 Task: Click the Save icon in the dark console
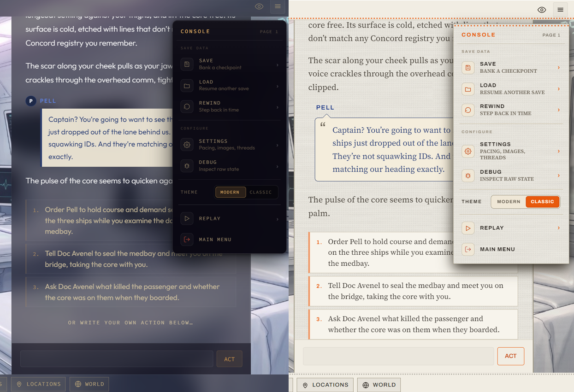click(x=187, y=64)
